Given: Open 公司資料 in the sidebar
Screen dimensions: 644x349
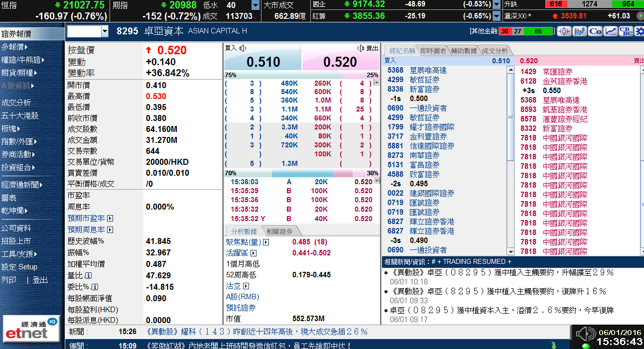Looking at the screenshot, I should 16,228.
